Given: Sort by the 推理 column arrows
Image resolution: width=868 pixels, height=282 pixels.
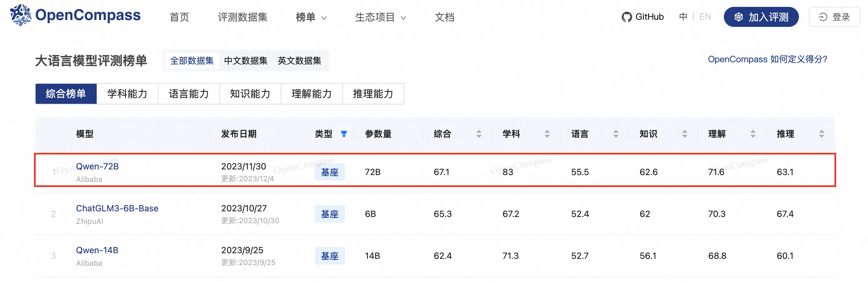Looking at the screenshot, I should [822, 134].
